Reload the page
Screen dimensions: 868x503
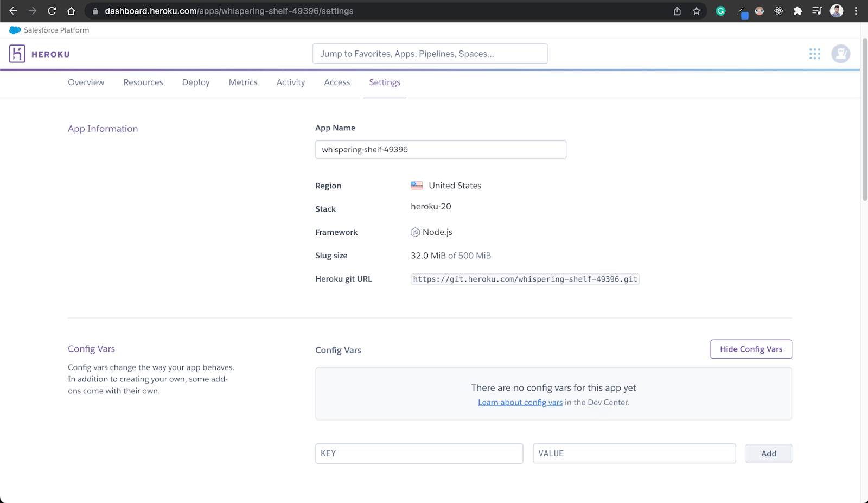coord(52,11)
